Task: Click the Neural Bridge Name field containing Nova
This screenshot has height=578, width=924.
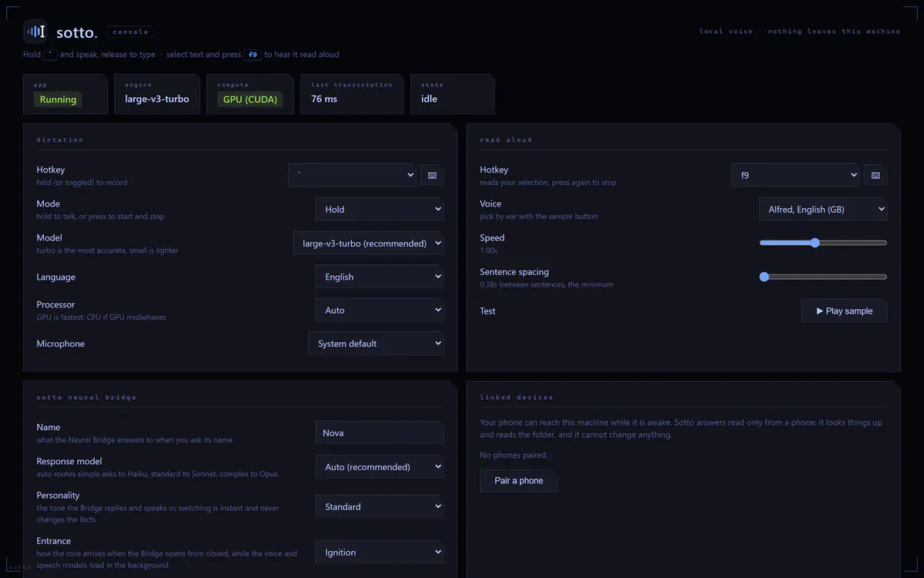Action: pos(380,433)
